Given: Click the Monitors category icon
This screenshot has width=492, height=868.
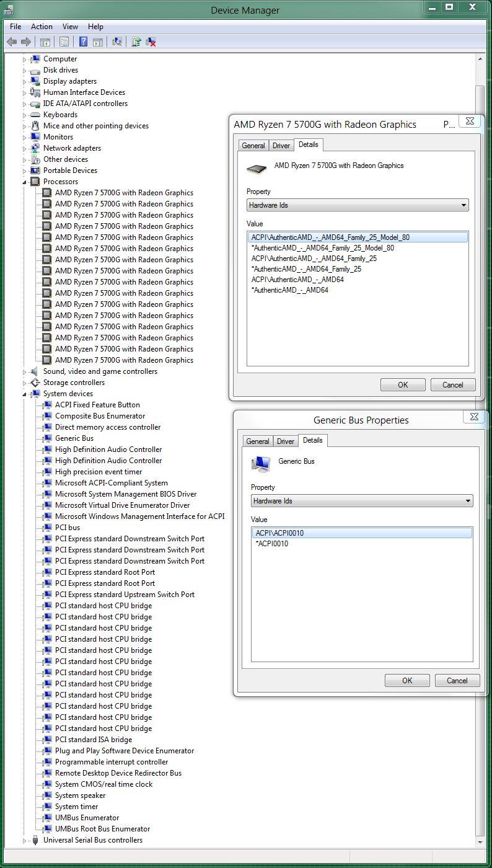Looking at the screenshot, I should point(35,137).
